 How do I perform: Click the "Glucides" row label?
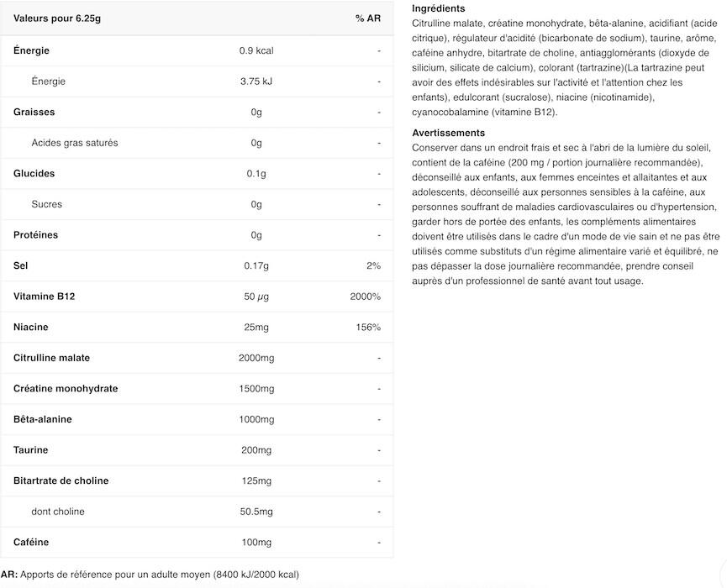pyautogui.click(x=34, y=174)
